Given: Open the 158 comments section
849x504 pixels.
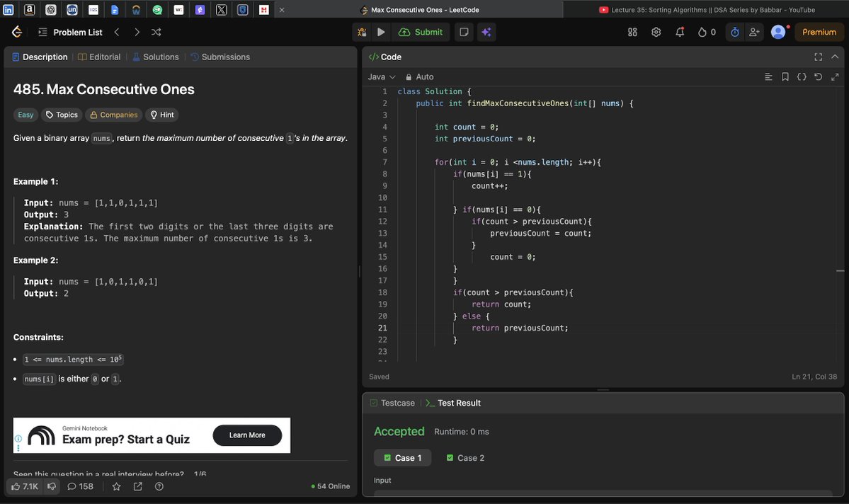Looking at the screenshot, I should click(80, 486).
